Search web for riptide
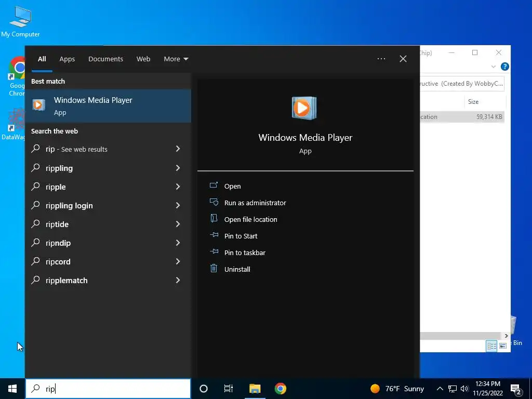532x399 pixels. [108, 224]
